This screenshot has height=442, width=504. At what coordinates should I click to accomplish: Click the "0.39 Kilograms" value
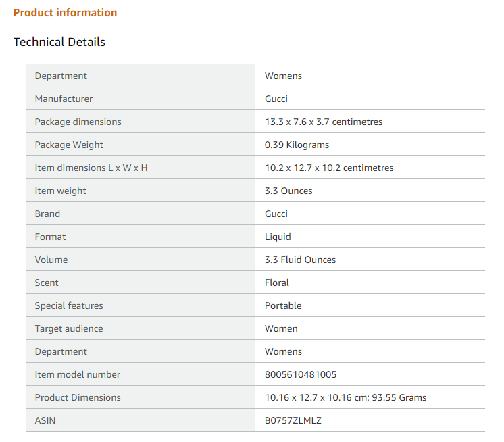[297, 145]
